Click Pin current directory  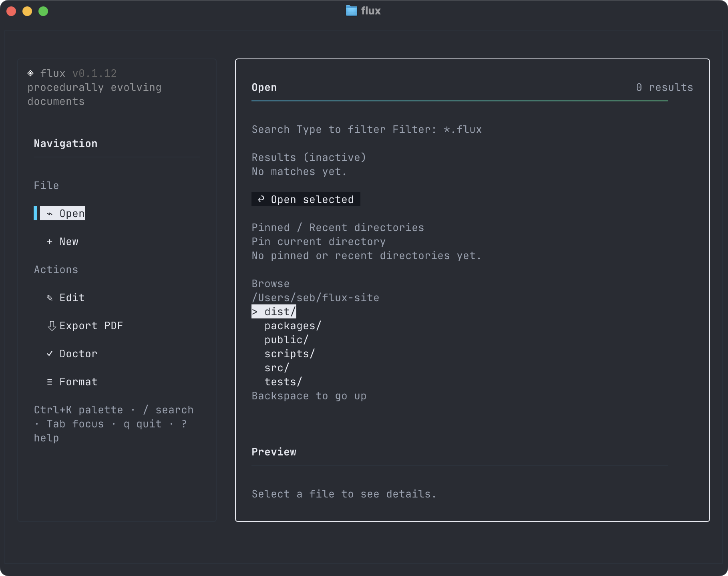(318, 241)
